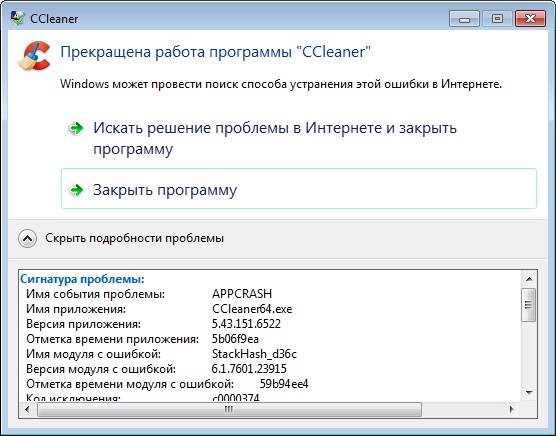Click the vertical scrollbar thumb in details

[529, 305]
